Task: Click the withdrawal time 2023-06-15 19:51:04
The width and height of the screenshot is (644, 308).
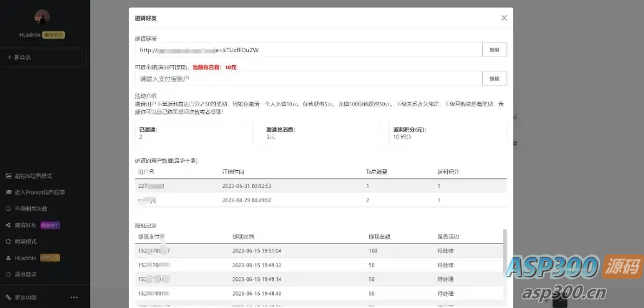Action: (x=257, y=251)
